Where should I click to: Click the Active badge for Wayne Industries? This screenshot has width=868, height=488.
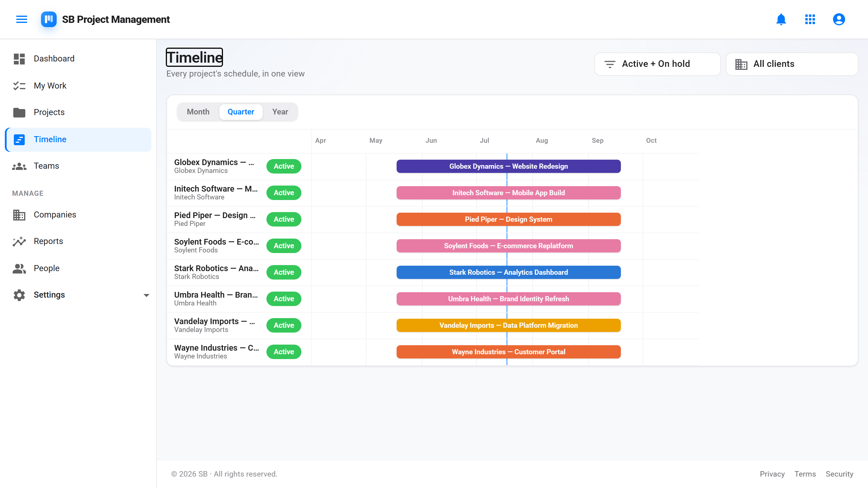pos(284,352)
